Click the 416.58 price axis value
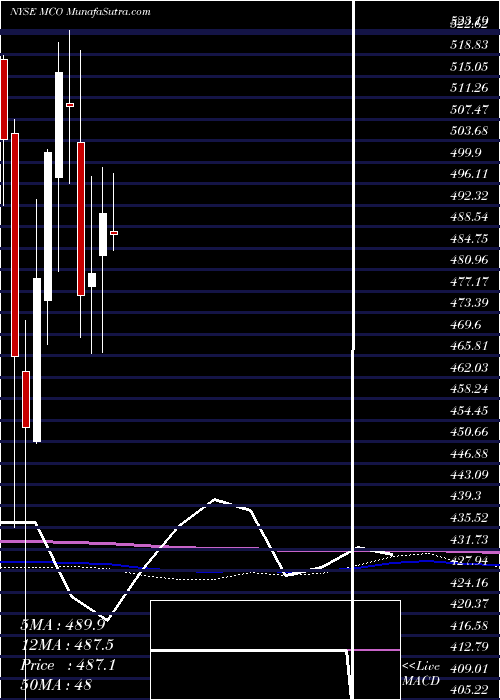Image resolution: width=500 pixels, height=700 pixels. pos(469,625)
